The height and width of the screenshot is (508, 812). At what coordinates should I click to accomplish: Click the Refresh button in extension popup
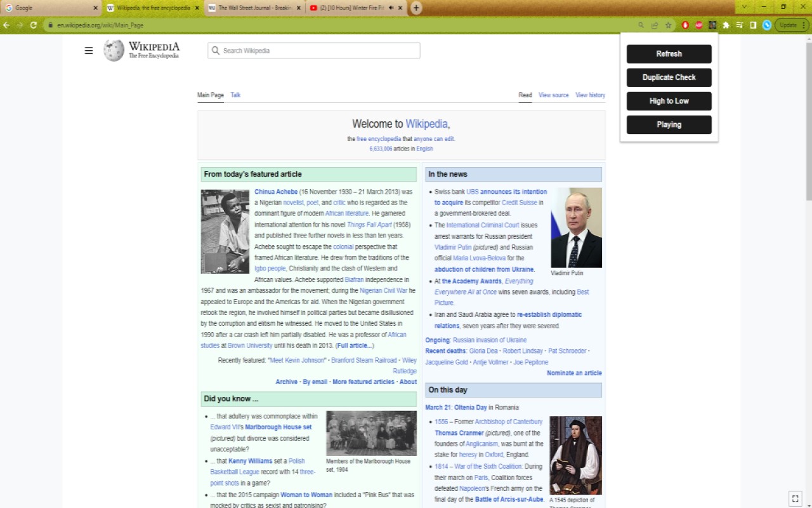(669, 54)
